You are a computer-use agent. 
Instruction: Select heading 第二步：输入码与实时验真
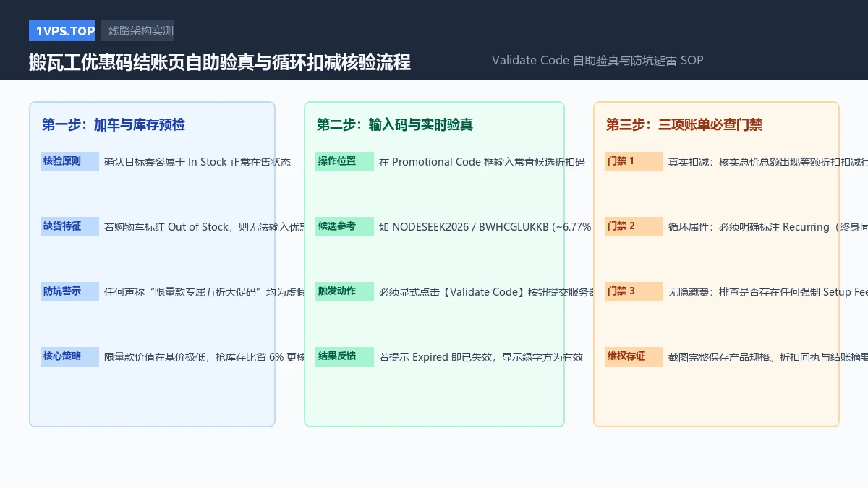click(x=395, y=124)
